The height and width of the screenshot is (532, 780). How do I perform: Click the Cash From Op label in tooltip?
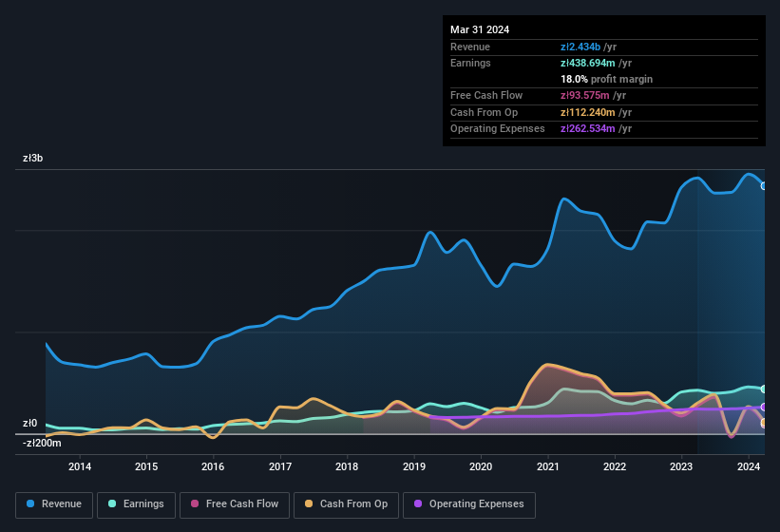tap(484, 112)
